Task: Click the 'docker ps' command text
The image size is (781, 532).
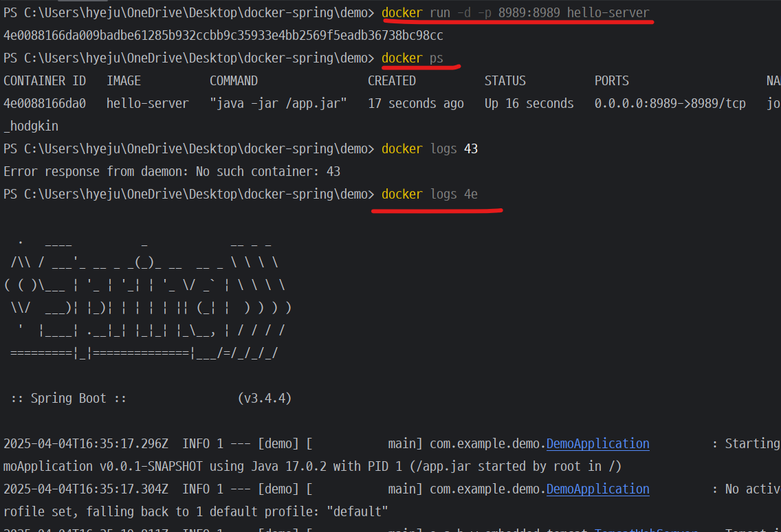Action: click(412, 58)
